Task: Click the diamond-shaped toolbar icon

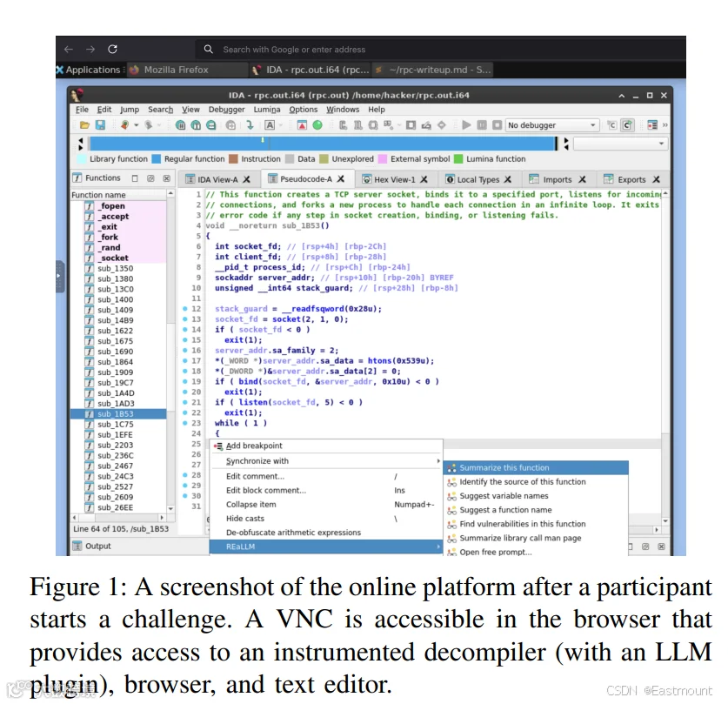Action: pyautogui.click(x=442, y=125)
